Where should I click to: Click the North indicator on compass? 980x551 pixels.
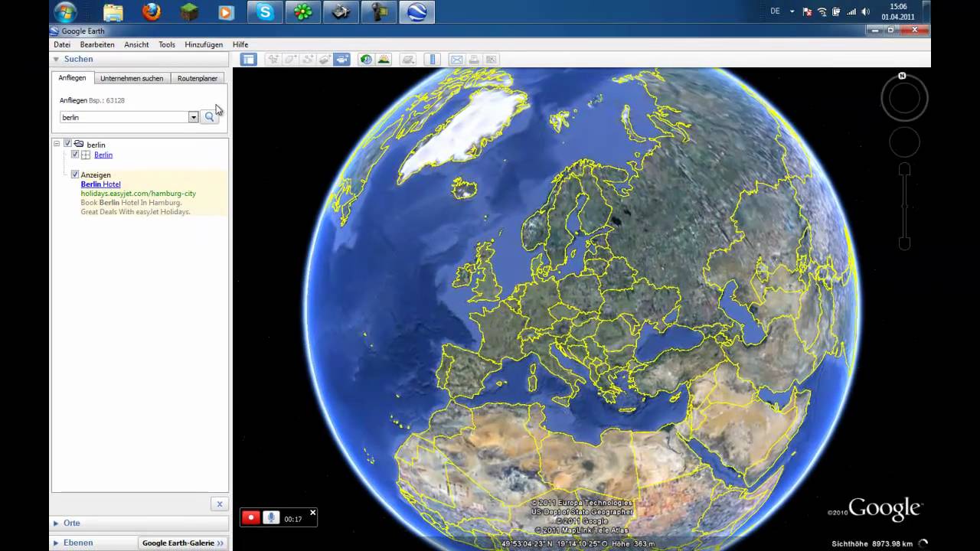click(x=902, y=76)
